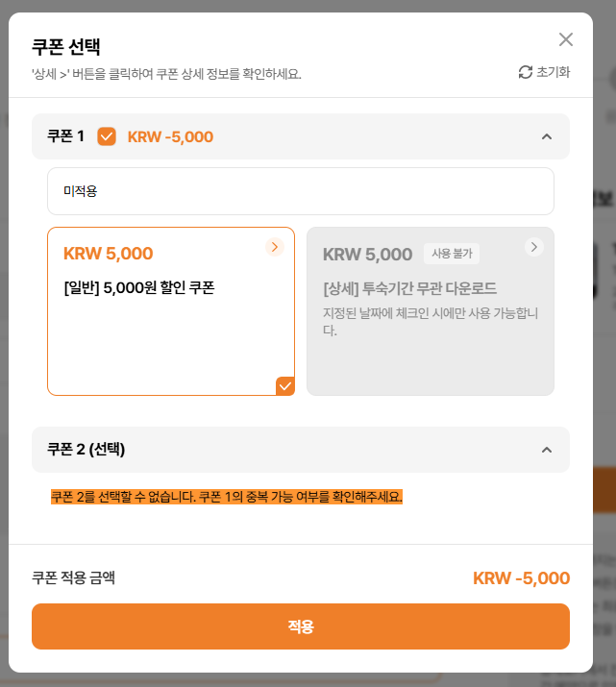Screen dimensions: 616x687
Task: Collapse the 쿠폰 2 section chevron
Action: pyautogui.click(x=547, y=450)
